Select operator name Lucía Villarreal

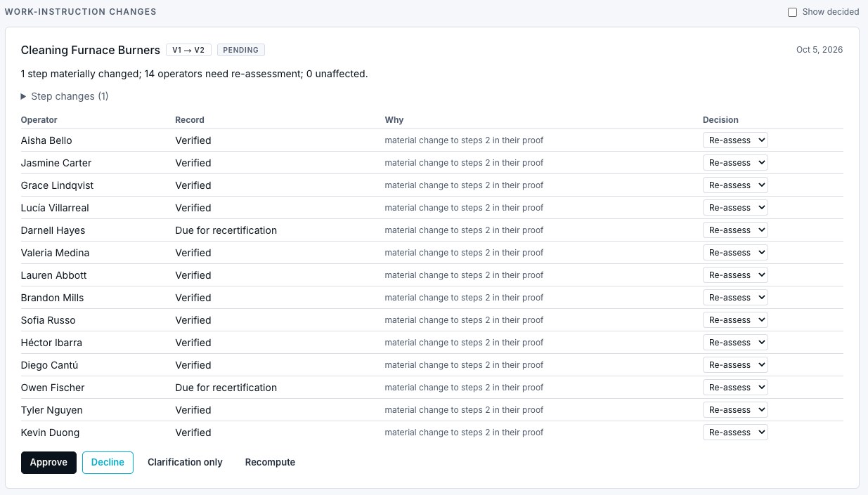pos(55,208)
